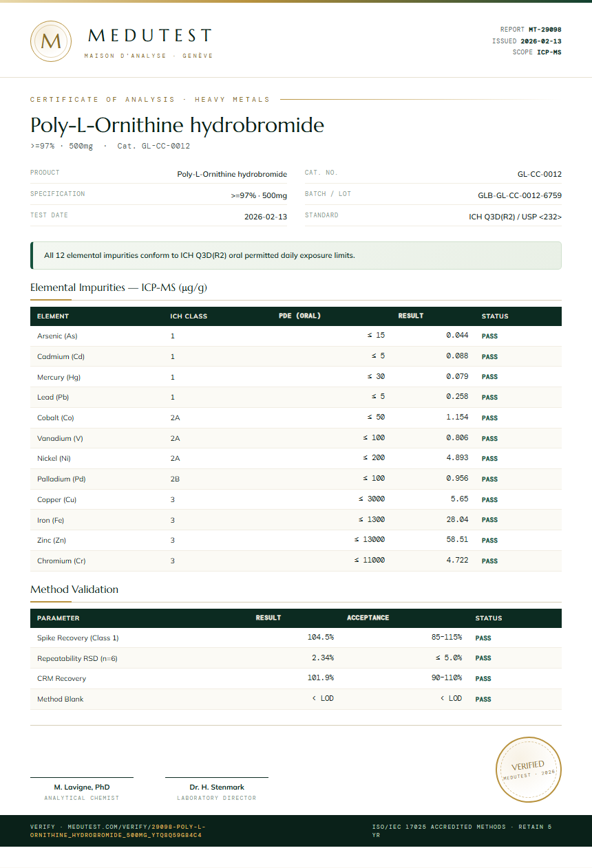Screen dimensions: 592x868
Task: Click PASS status in Chromium row
Action: [x=489, y=561]
